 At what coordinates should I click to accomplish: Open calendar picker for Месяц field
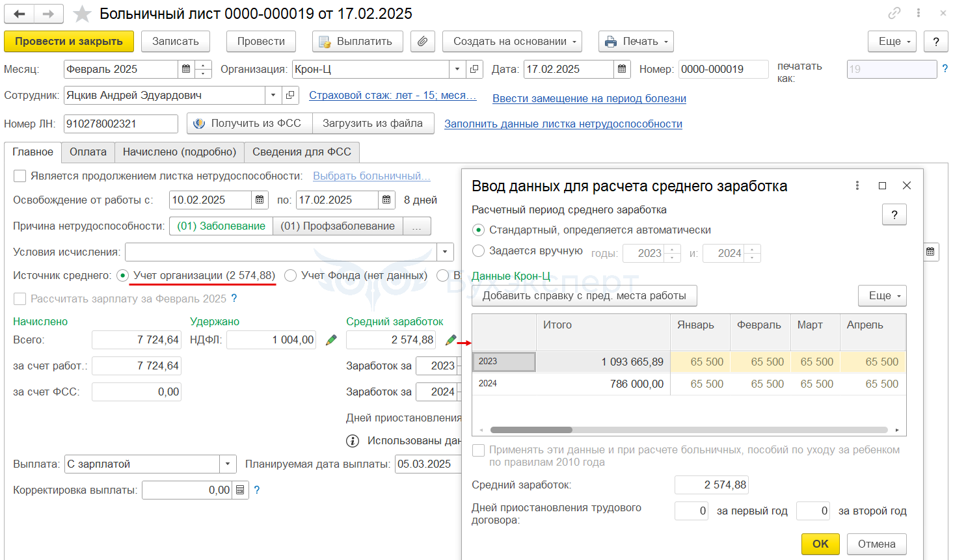pyautogui.click(x=186, y=70)
